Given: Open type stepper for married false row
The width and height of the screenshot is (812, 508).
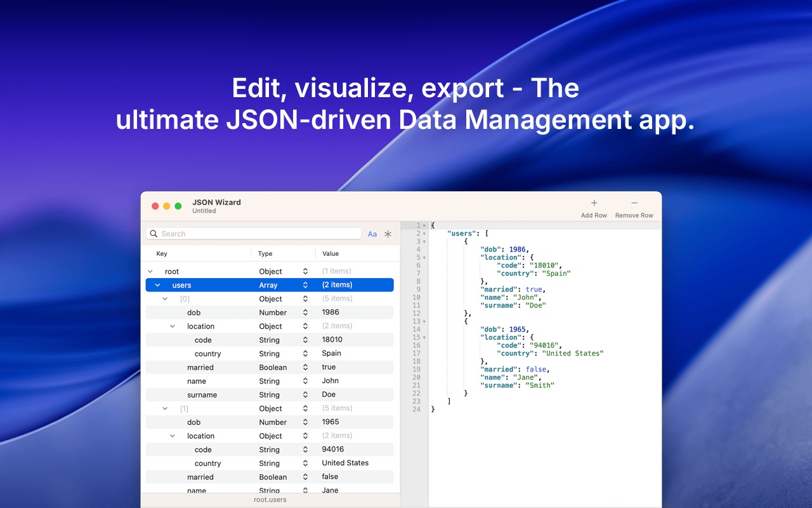Looking at the screenshot, I should point(305,477).
